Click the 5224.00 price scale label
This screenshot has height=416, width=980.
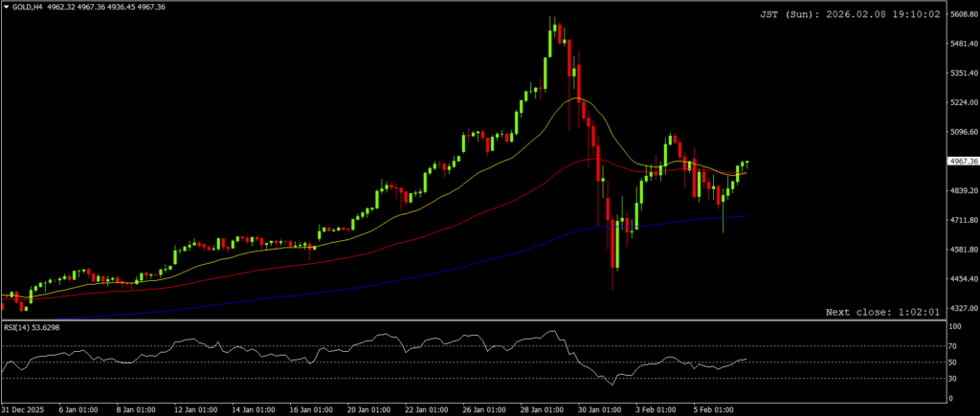tap(962, 103)
